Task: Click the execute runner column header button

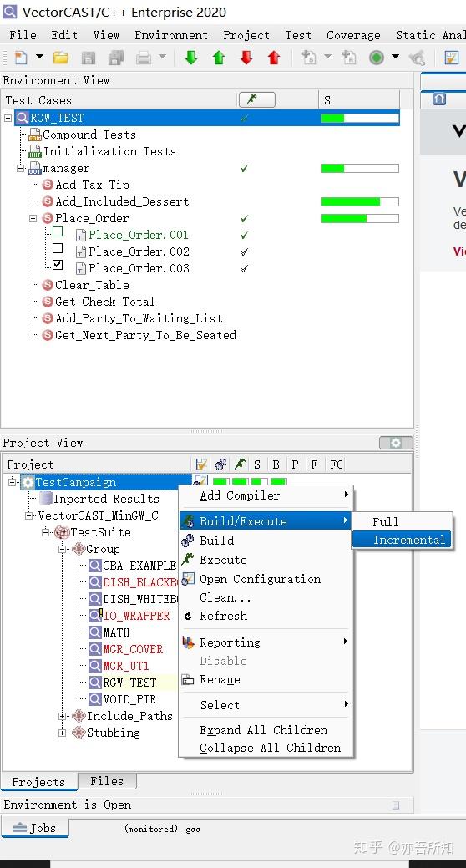Action: (256, 99)
